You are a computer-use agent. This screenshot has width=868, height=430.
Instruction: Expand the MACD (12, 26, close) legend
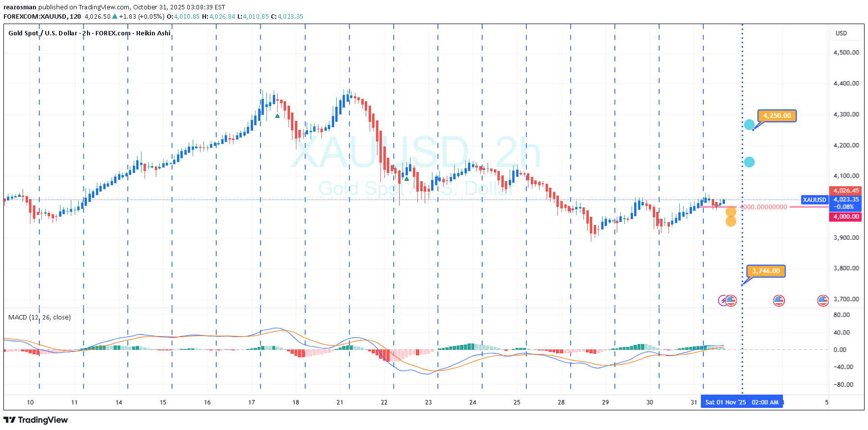[39, 317]
